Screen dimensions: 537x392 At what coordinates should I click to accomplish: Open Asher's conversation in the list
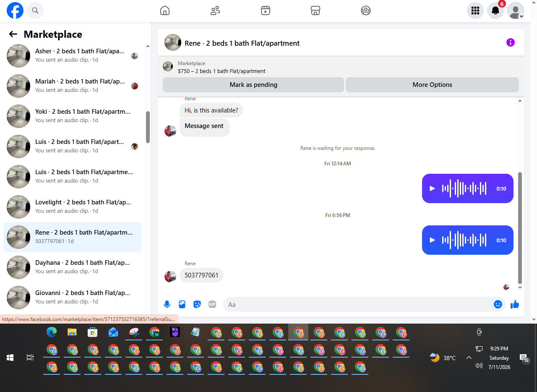(x=72, y=55)
